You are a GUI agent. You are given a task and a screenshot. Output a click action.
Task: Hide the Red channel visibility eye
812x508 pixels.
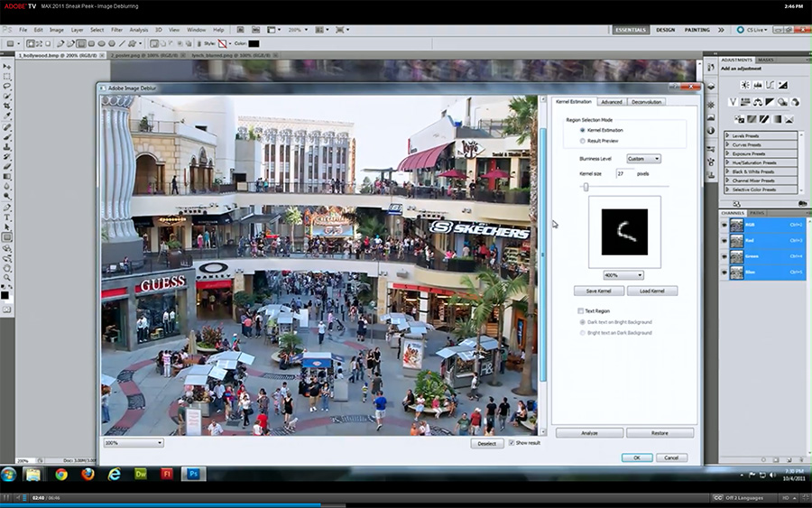(724, 241)
